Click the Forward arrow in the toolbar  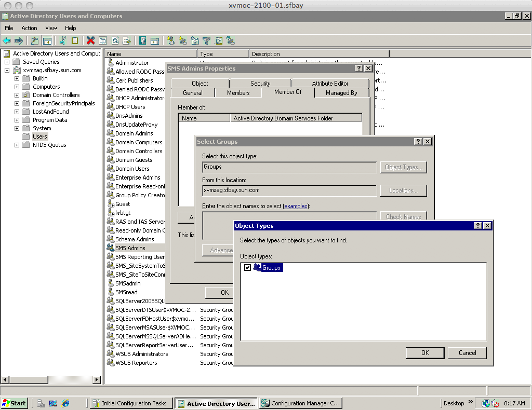click(19, 40)
